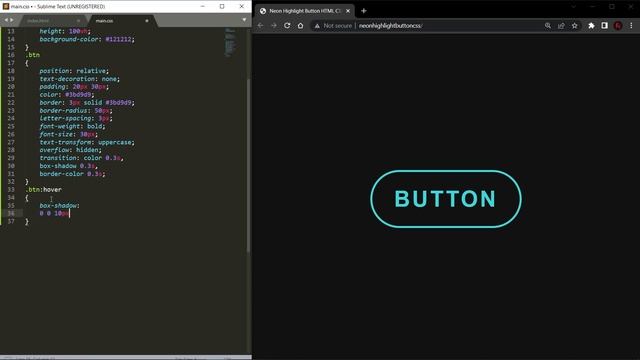Open Chrome three-dot menu
Image resolution: width=640 pixels, height=360 pixels.
coord(631,26)
